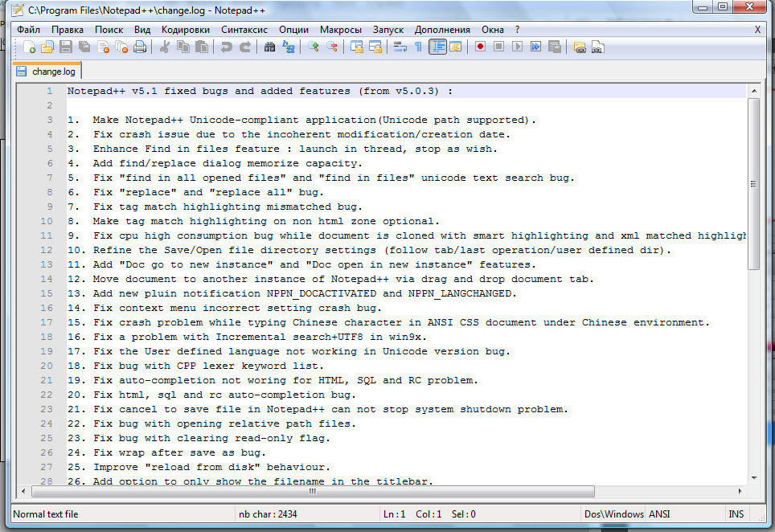This screenshot has width=775, height=532.
Task: Open the Replace dialog icon
Action: point(288,47)
